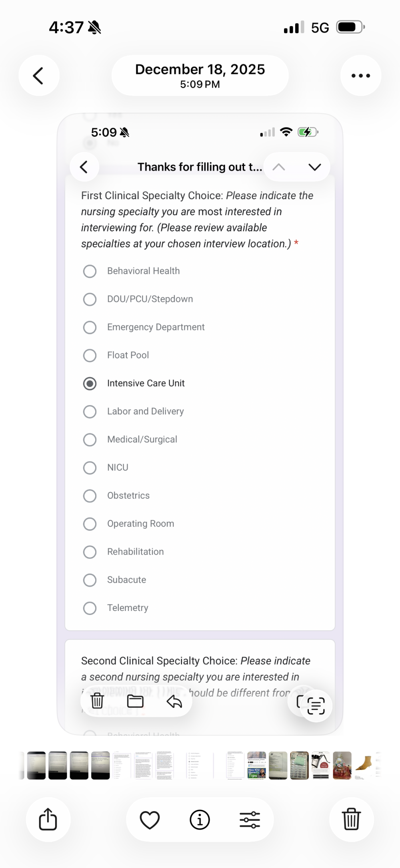400x868 pixels.
Task: Show photo info with the info icon
Action: click(200, 820)
